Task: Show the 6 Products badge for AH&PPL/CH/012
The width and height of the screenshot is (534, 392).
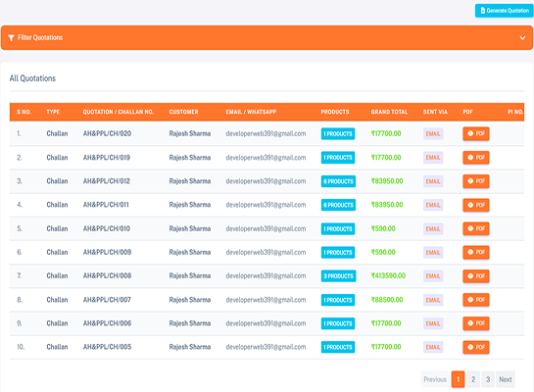Action: pos(338,181)
